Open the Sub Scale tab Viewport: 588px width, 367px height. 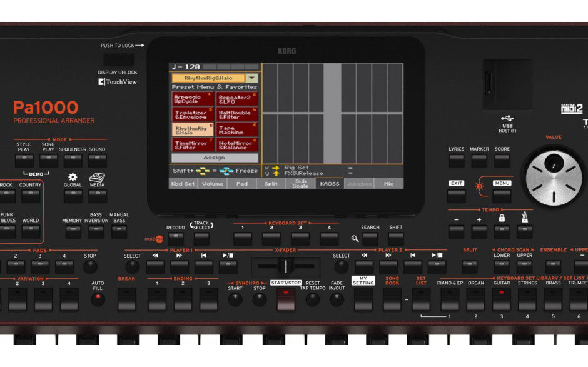(300, 184)
